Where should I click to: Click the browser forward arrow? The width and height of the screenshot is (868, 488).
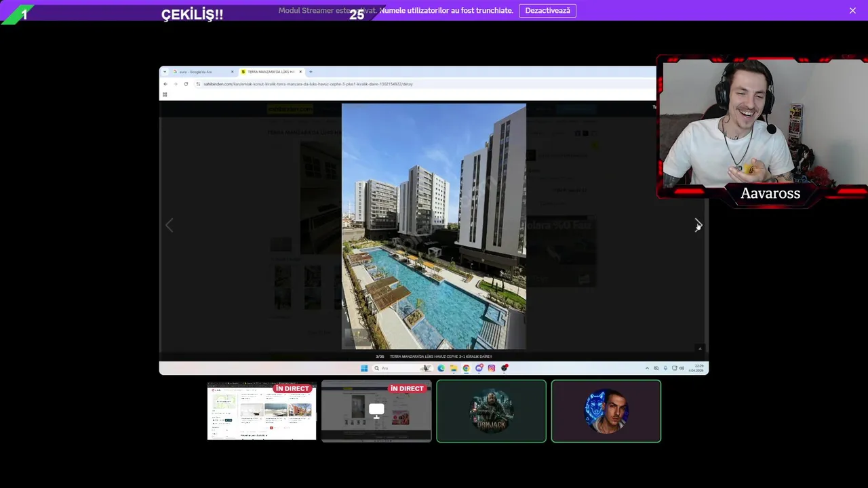tap(175, 84)
